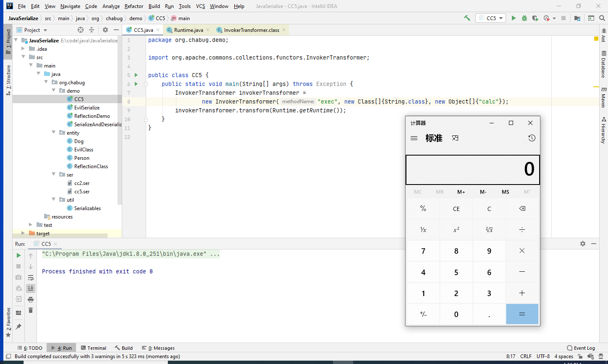This screenshot has height=364, width=608.
Task: Select cc5.ser file in project tree
Action: click(82, 191)
